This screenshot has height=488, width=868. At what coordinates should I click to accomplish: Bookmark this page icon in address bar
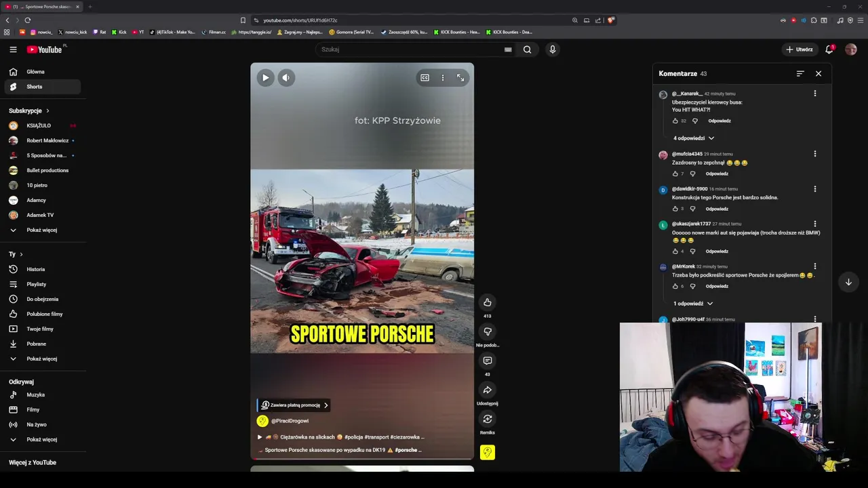coord(243,20)
